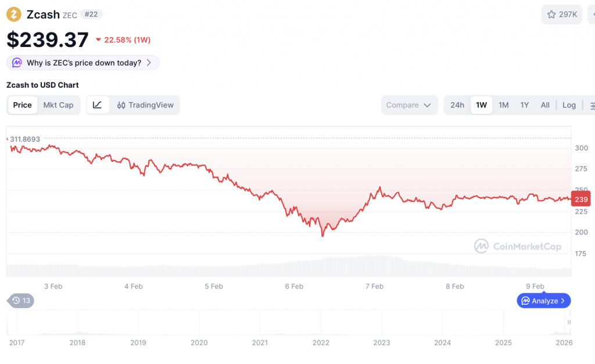The width and height of the screenshot is (595, 364).
Task: Click the AI icon beside the price question
Action: pos(17,63)
